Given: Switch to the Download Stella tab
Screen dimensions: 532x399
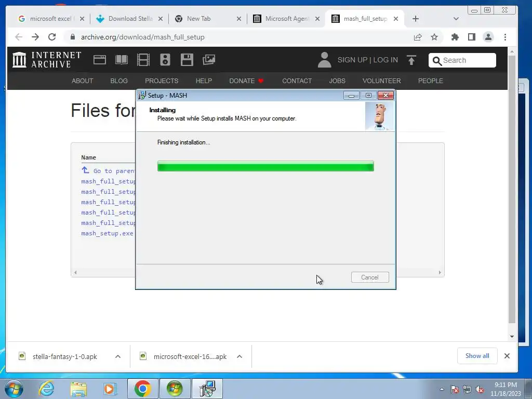Looking at the screenshot, I should pyautogui.click(x=129, y=19).
